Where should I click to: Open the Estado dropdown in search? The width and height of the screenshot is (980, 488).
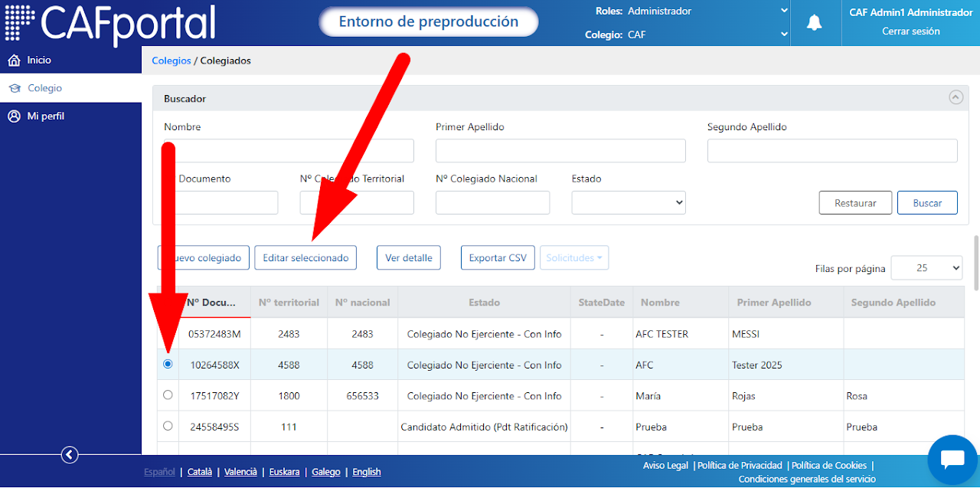coord(629,202)
